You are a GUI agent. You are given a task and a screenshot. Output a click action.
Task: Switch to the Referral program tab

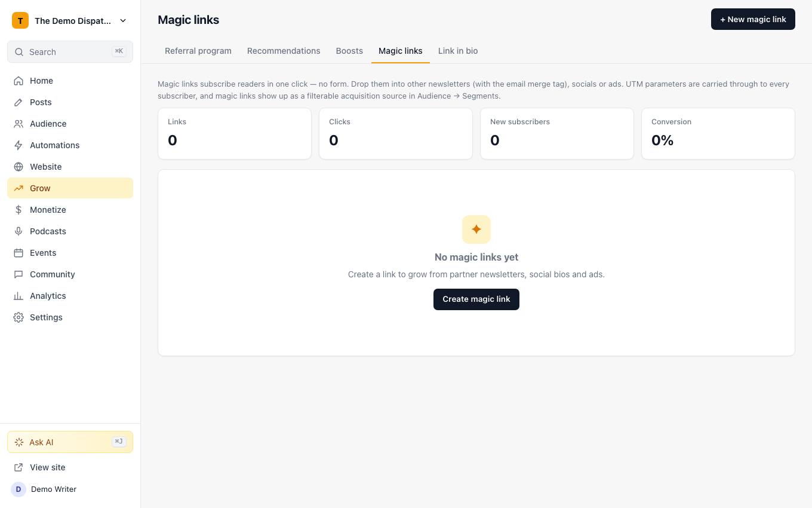[198, 51]
